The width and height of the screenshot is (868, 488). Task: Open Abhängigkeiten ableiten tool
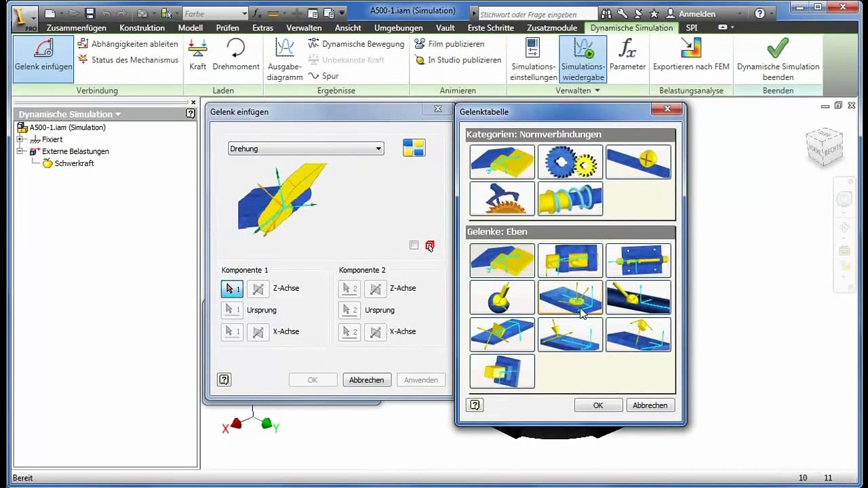point(127,43)
